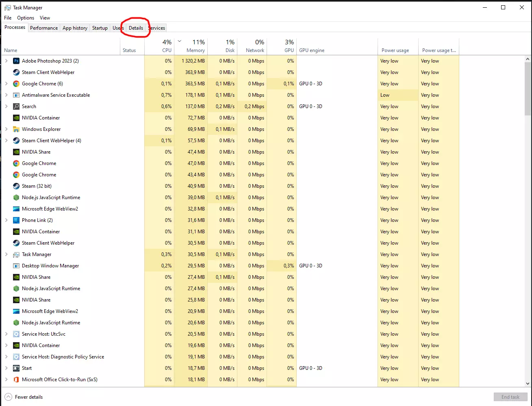Expand the Task Manager process row
The height and width of the screenshot is (406, 532).
(6, 254)
